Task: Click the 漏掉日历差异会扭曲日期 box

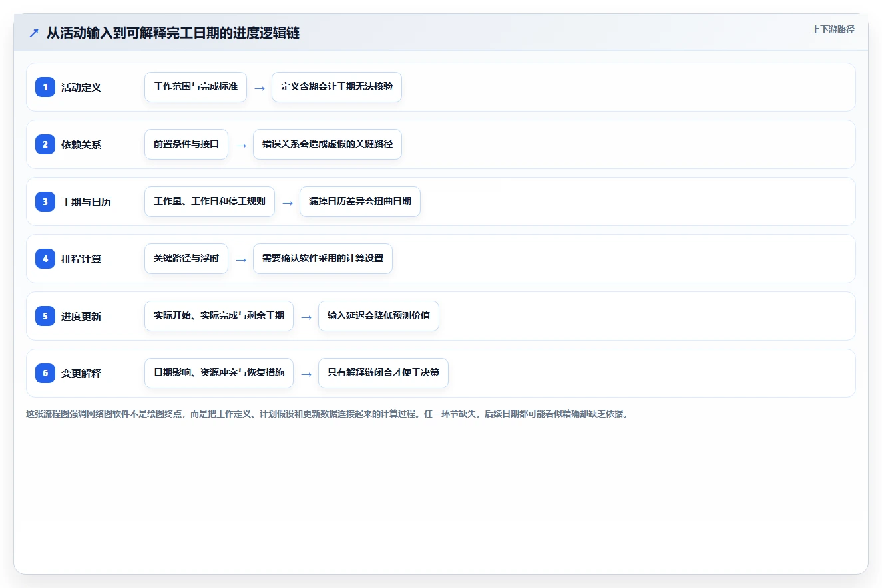Action: click(360, 202)
